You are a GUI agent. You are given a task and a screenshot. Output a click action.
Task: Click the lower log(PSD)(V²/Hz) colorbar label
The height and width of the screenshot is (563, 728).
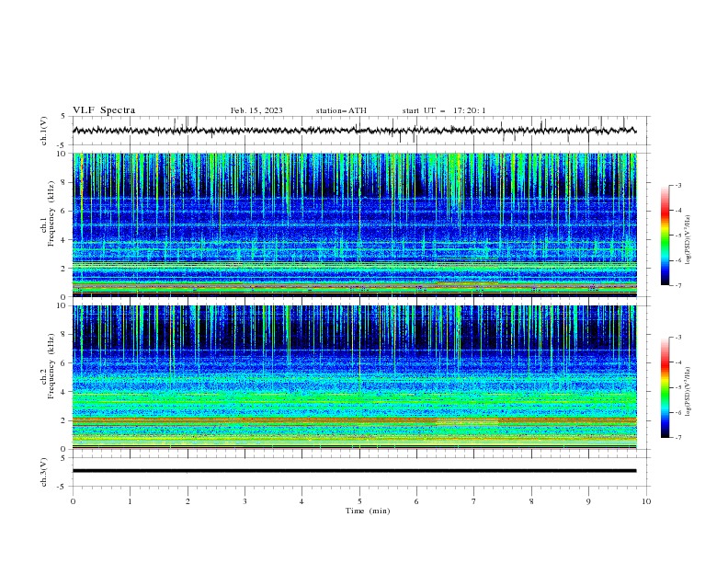click(688, 392)
